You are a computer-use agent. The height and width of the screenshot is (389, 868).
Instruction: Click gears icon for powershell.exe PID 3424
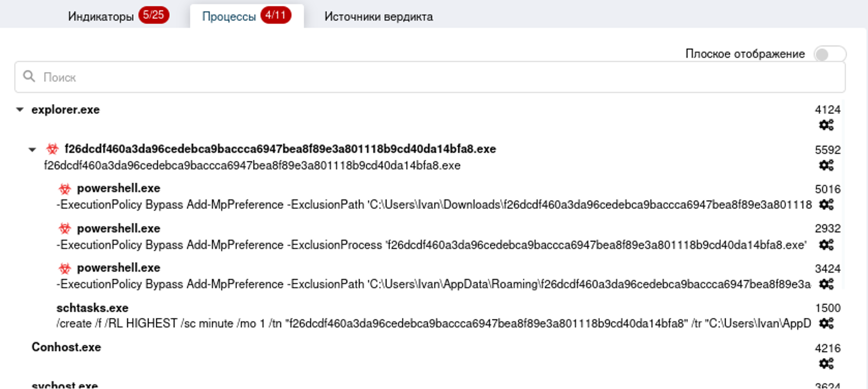826,284
